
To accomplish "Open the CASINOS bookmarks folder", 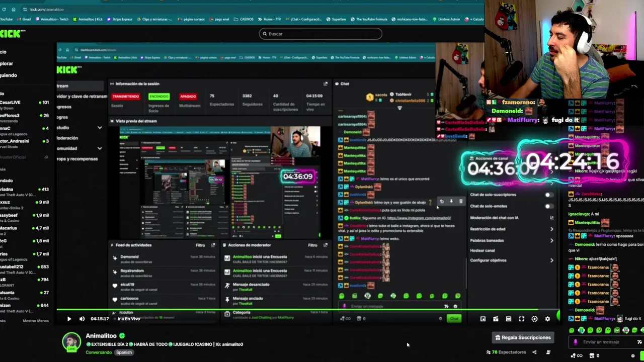I will click(x=244, y=20).
